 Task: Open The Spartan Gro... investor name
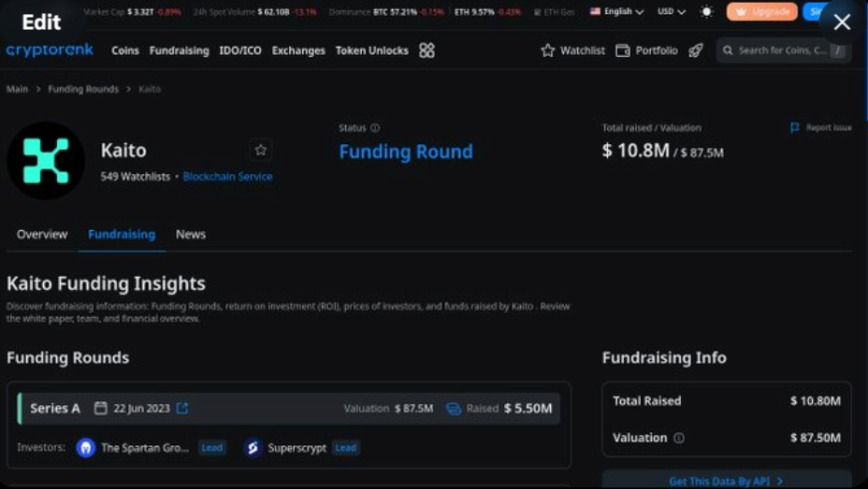point(145,448)
